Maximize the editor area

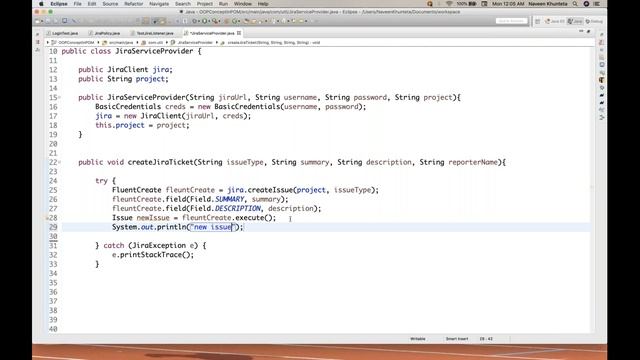(x=589, y=31)
